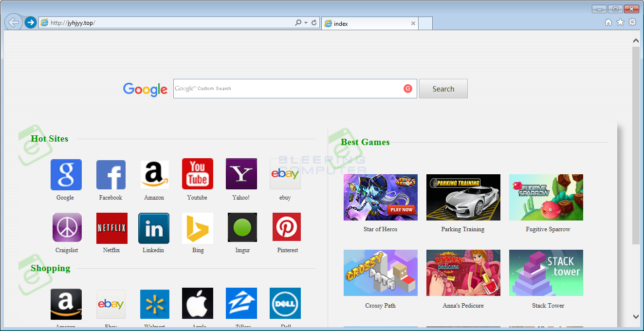644x331 pixels.
Task: Click the Youtube label link
Action: coord(197,198)
